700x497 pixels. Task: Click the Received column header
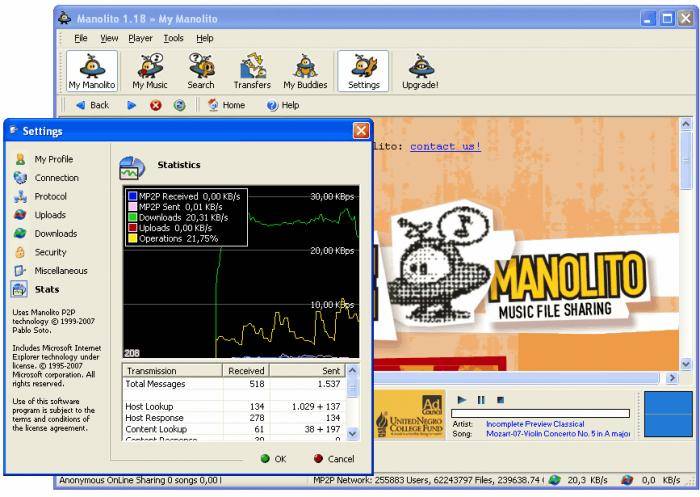pos(246,371)
